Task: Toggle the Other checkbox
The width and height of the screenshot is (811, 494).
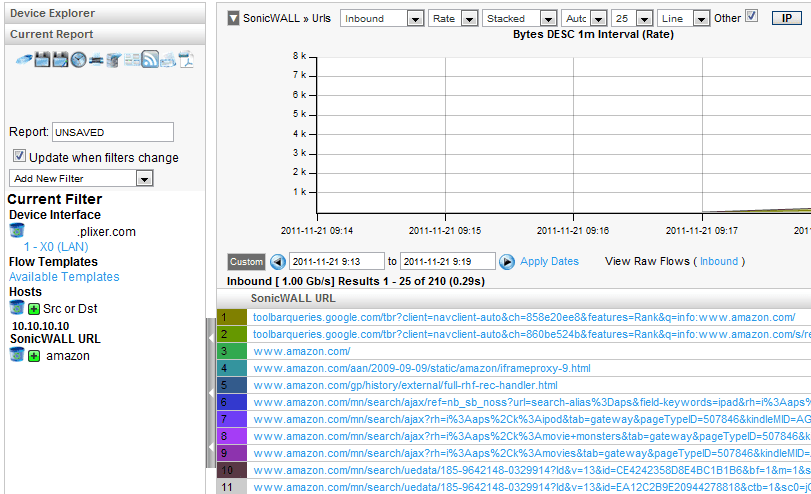Action: [752, 16]
